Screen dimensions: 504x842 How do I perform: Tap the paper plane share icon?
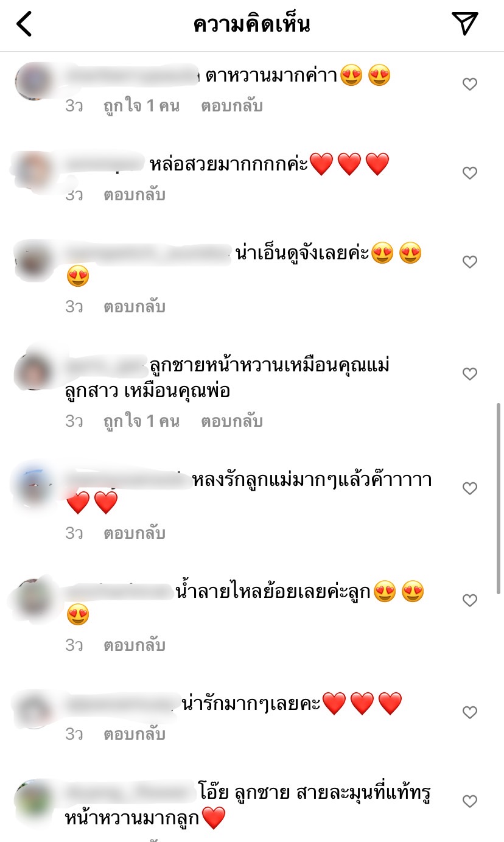tap(465, 23)
